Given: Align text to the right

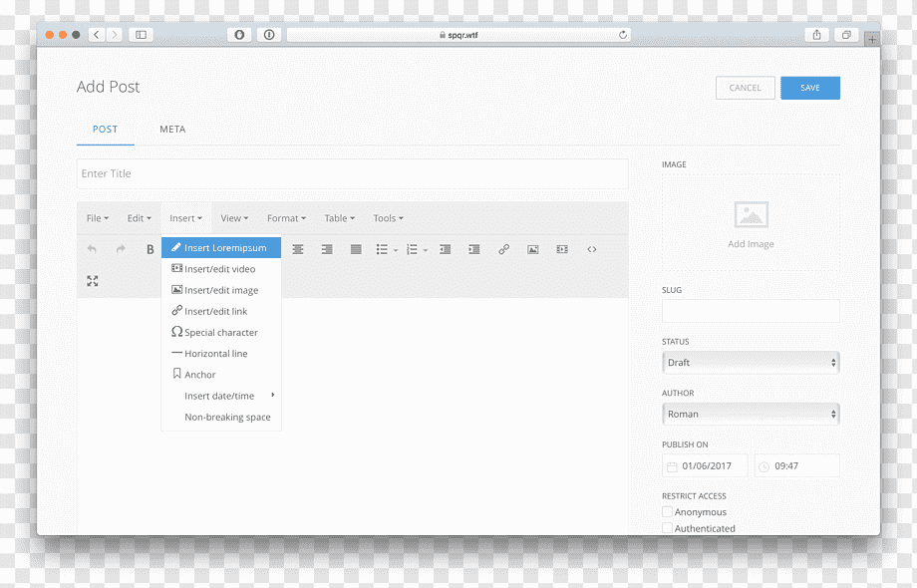Looking at the screenshot, I should pyautogui.click(x=327, y=249).
